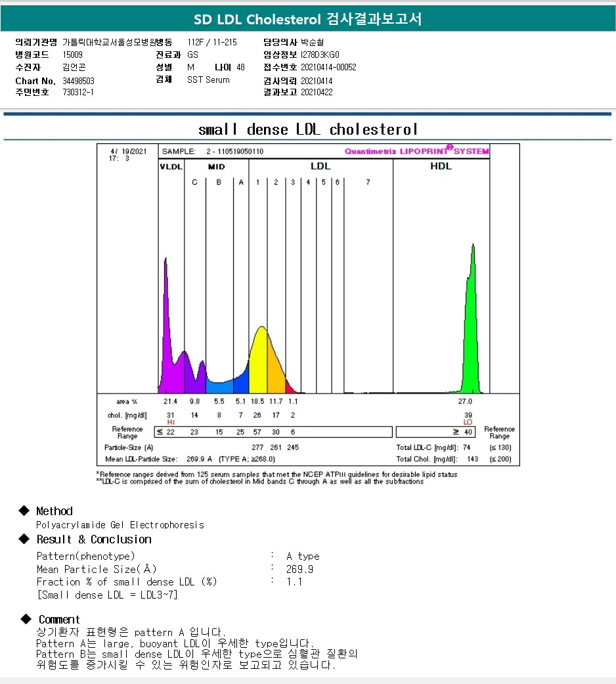Select sample ID '2 - 110519050110'
The height and width of the screenshot is (684, 616).
(235, 151)
